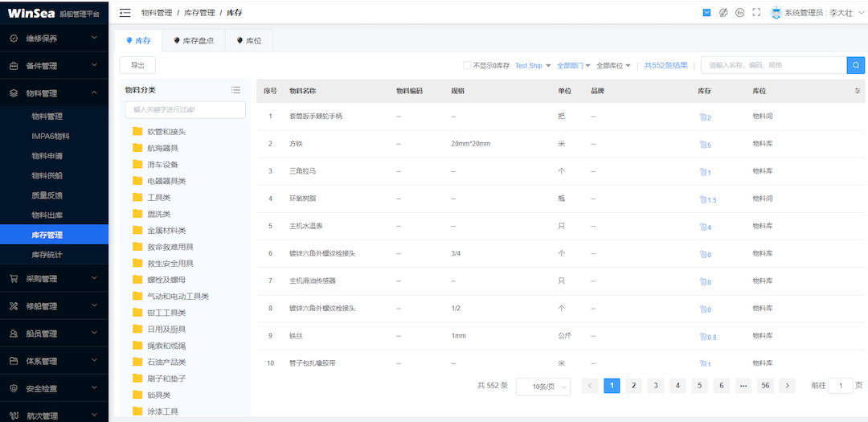Click the 管子包扎橡胶带 material name
868x422 pixels.
click(x=312, y=363)
